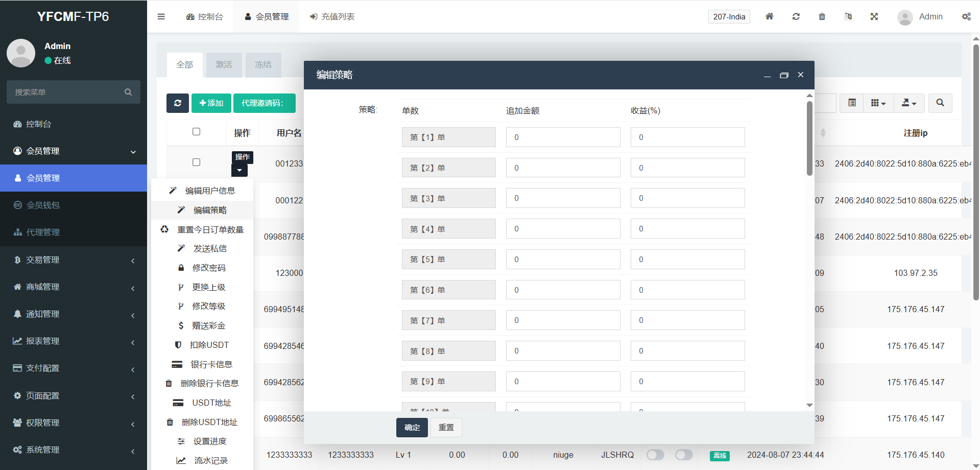Click the hamburger menu icon to collapse sidebar
980x470 pixels.
tap(161, 16)
